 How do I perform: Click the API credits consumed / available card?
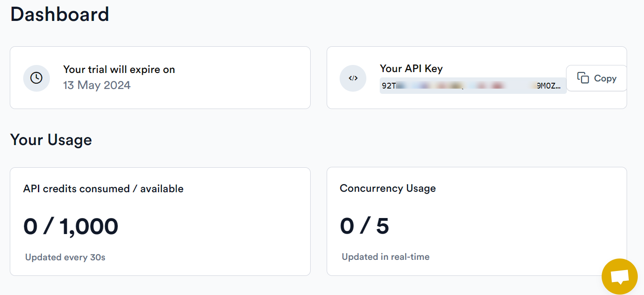160,221
